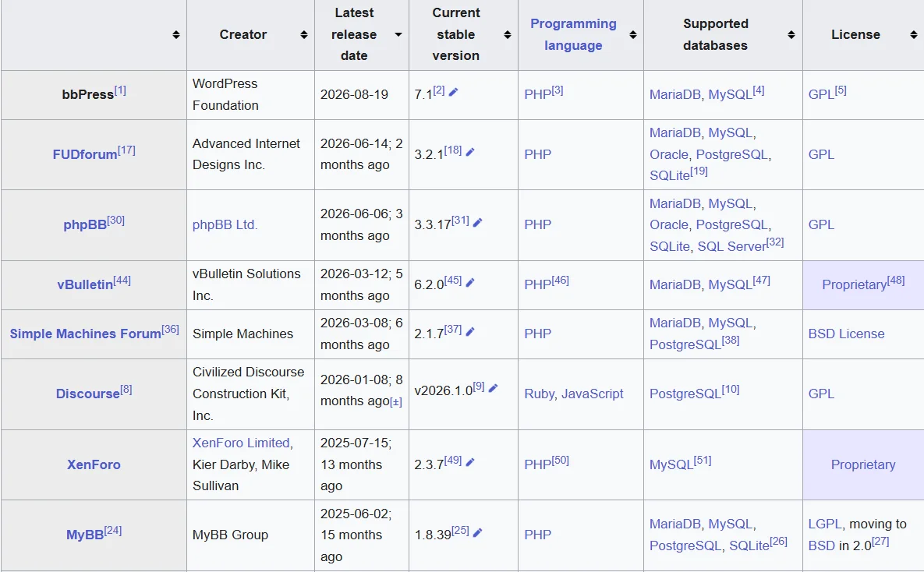924x572 pixels.
Task: Open citation [2] after version 7.1
Action: 439,90
